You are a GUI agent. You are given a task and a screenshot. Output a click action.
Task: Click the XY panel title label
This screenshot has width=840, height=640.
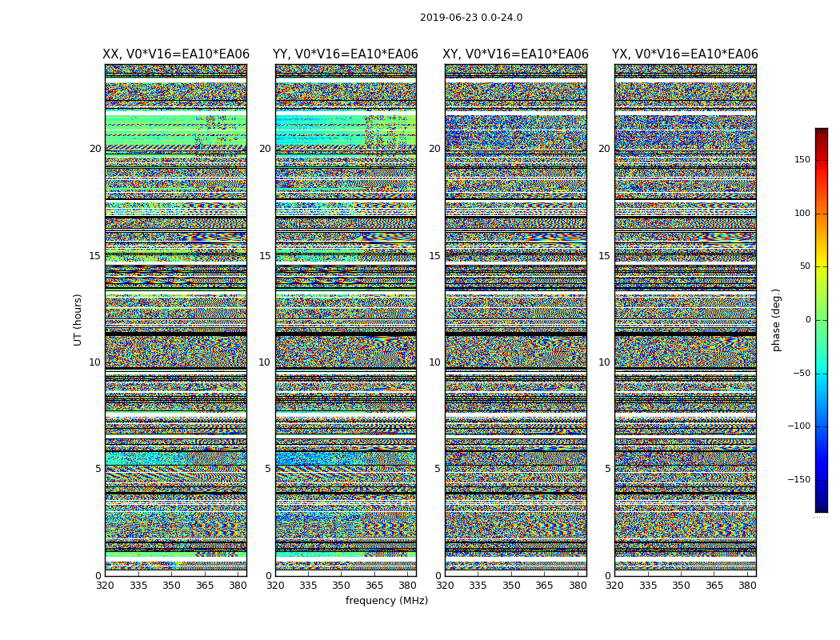[515, 54]
